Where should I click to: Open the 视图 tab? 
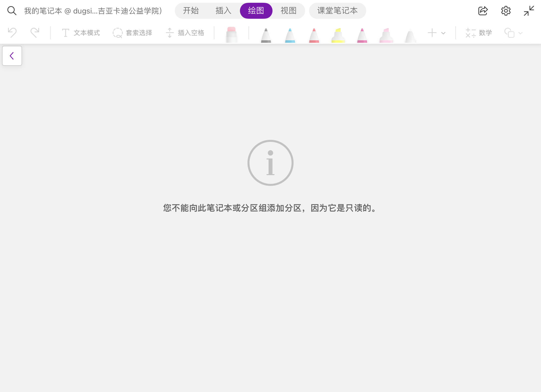pos(289,11)
